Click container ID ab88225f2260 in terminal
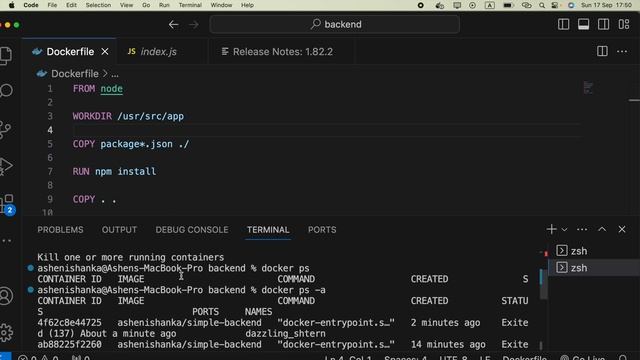This screenshot has height=360, width=640. 69,344
